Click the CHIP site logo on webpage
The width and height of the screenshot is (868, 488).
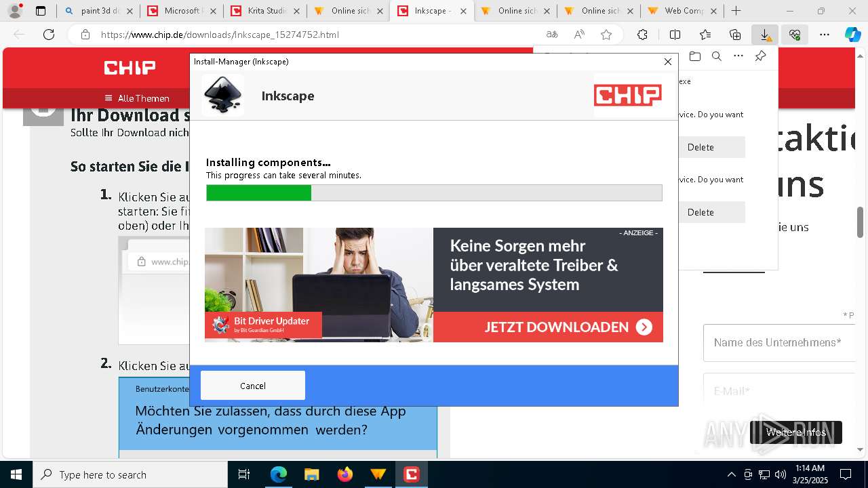click(x=130, y=67)
